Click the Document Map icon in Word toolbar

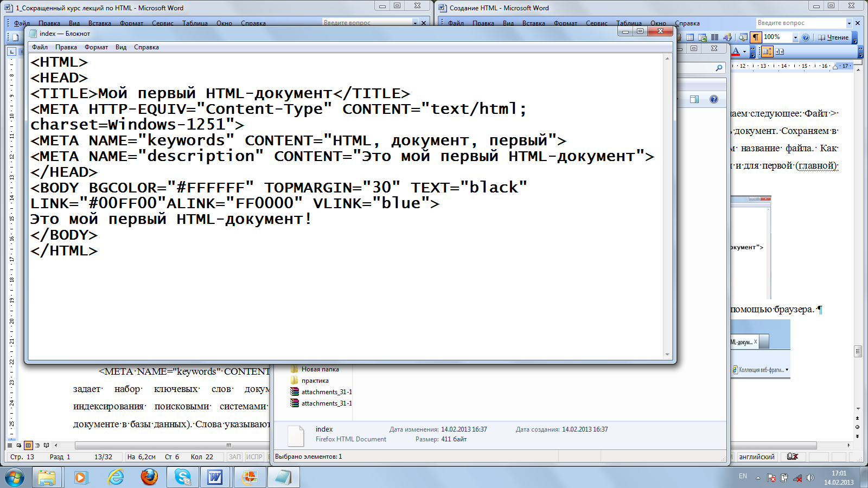point(743,37)
